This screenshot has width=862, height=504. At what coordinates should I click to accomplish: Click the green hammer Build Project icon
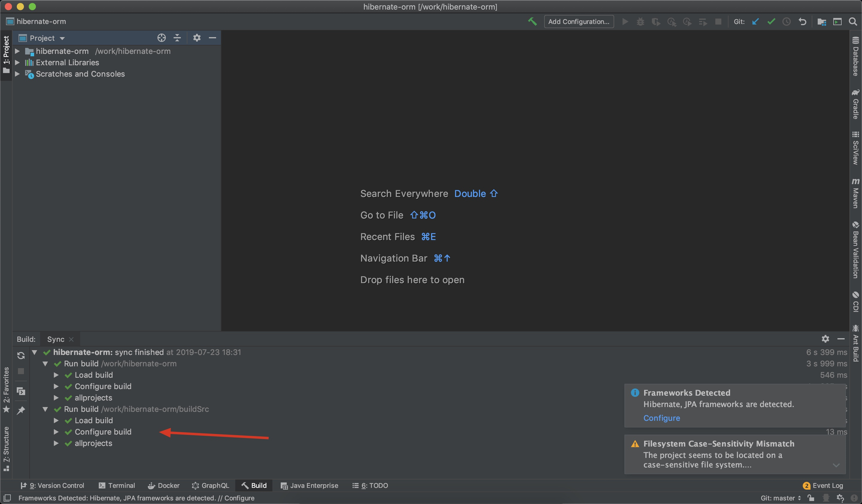pos(532,22)
